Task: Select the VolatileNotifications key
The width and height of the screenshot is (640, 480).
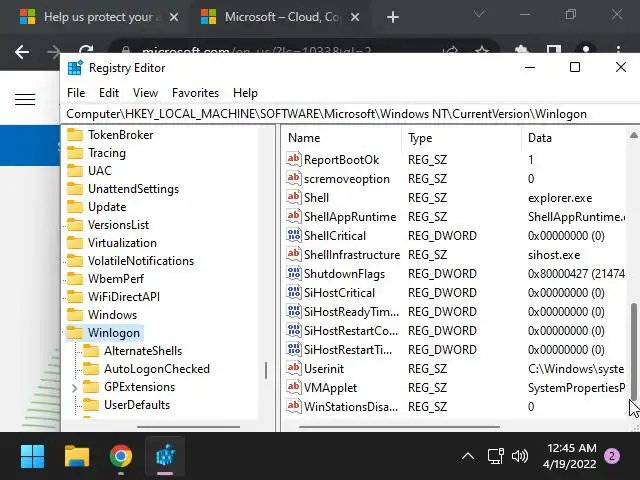Action: (x=141, y=260)
